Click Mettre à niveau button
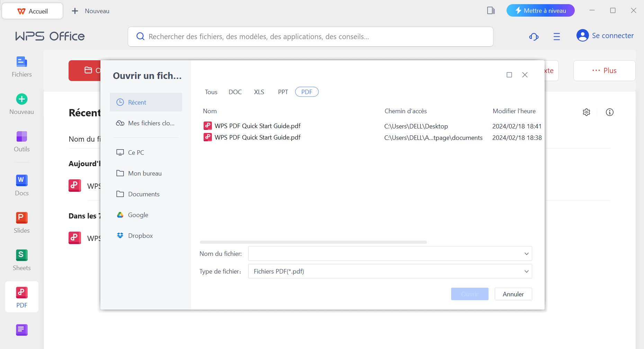Screen dimensions: 644x349 click(x=540, y=10)
